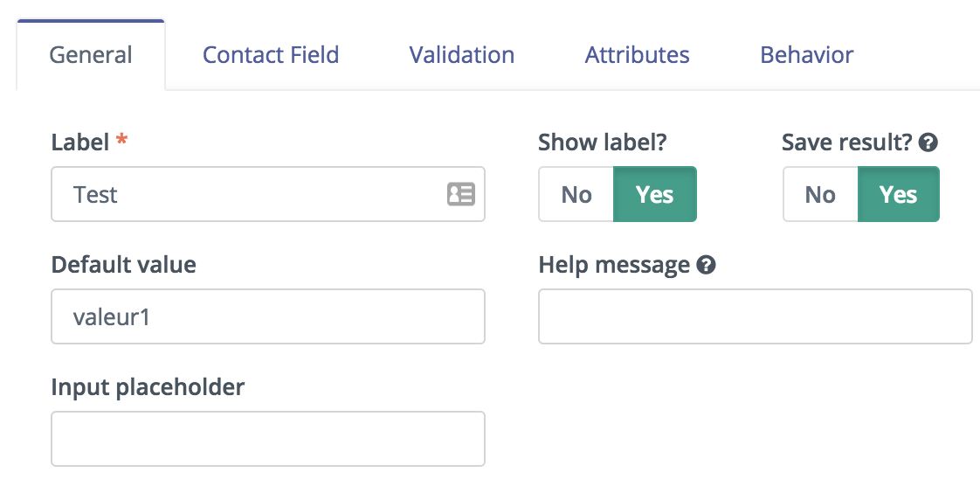The width and height of the screenshot is (980, 500).
Task: Switch to the Contact Field tab
Action: [x=271, y=55]
